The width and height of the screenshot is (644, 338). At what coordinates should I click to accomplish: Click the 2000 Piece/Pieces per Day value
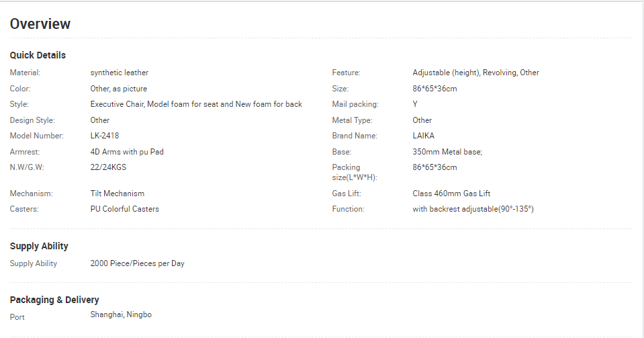click(137, 263)
